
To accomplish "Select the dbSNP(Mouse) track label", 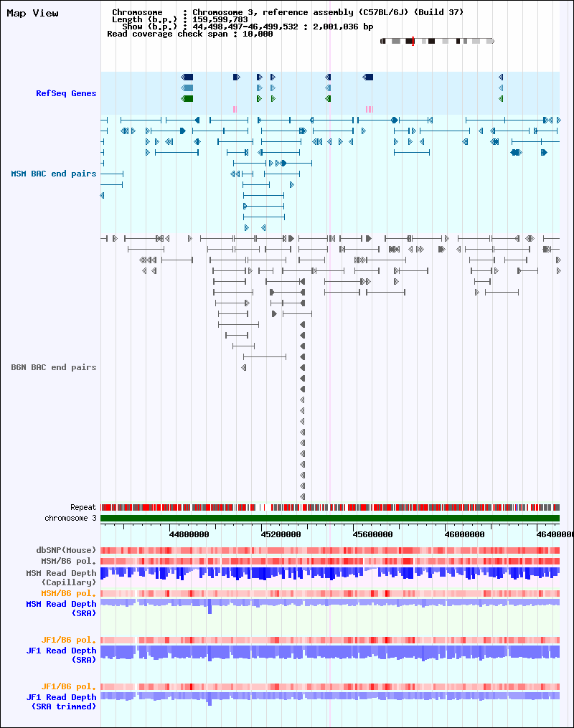I will click(66, 550).
